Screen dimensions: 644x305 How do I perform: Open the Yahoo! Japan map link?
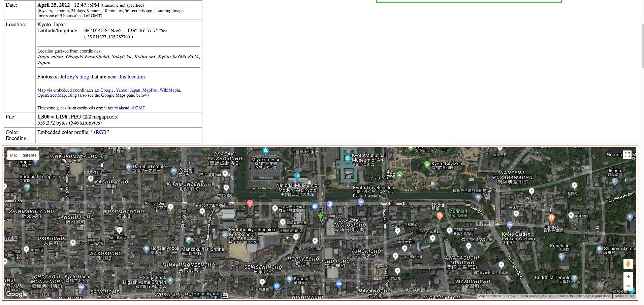[x=128, y=90]
